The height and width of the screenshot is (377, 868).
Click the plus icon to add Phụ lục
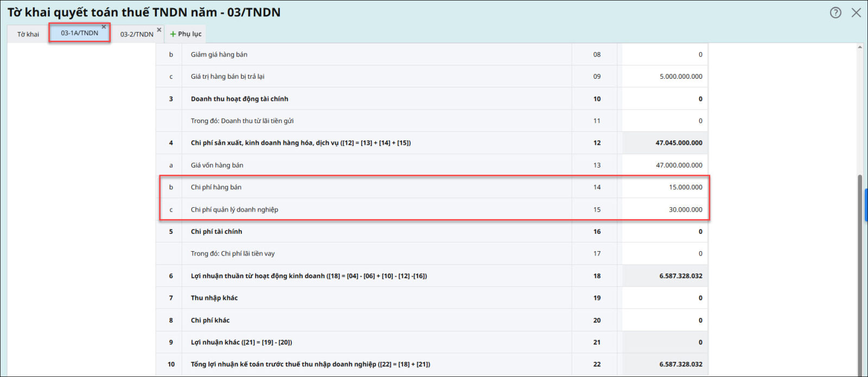click(173, 34)
